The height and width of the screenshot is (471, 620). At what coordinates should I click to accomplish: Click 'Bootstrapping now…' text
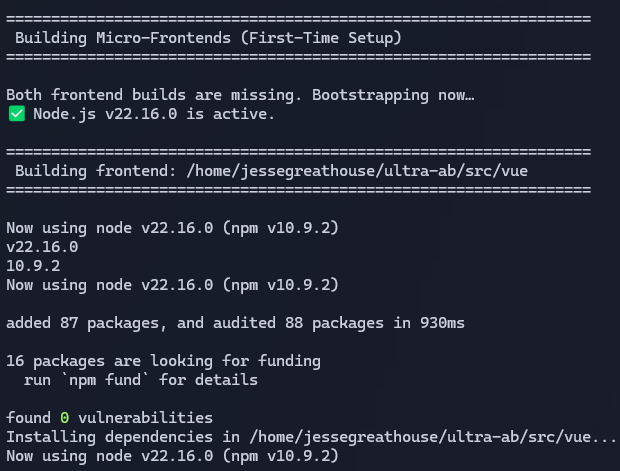click(x=393, y=95)
